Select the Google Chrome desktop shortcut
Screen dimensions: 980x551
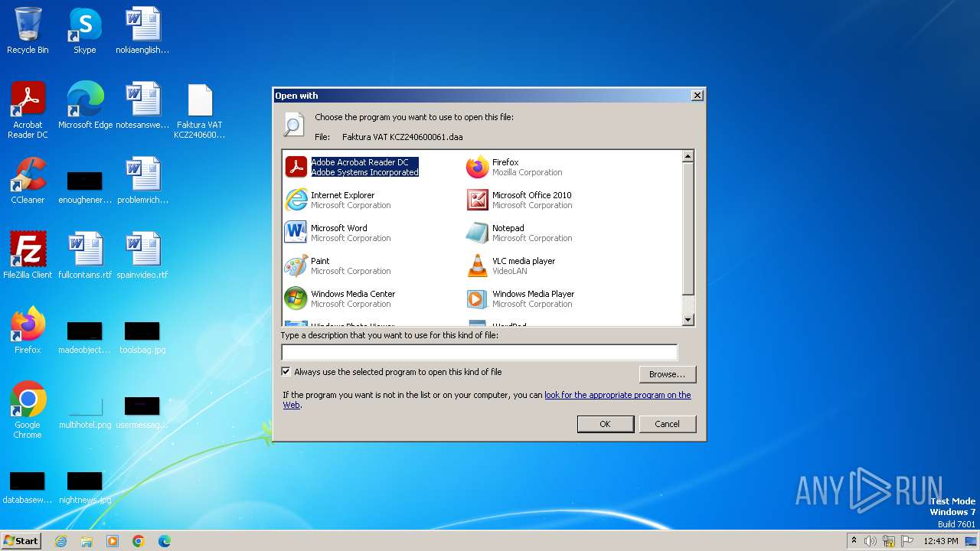(x=28, y=410)
